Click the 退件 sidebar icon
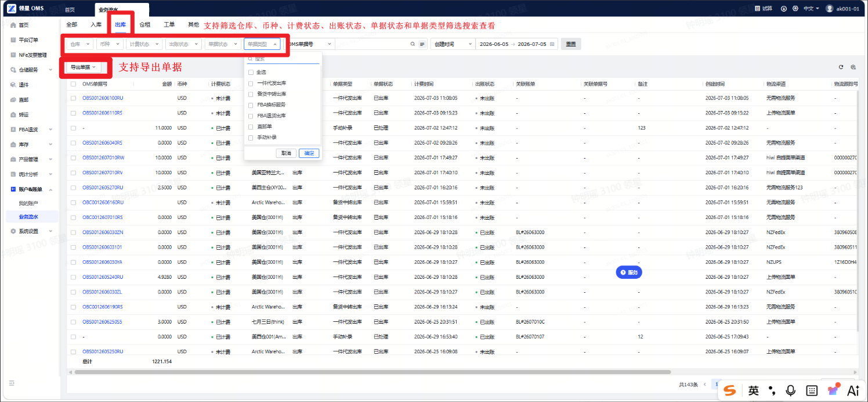 point(13,85)
